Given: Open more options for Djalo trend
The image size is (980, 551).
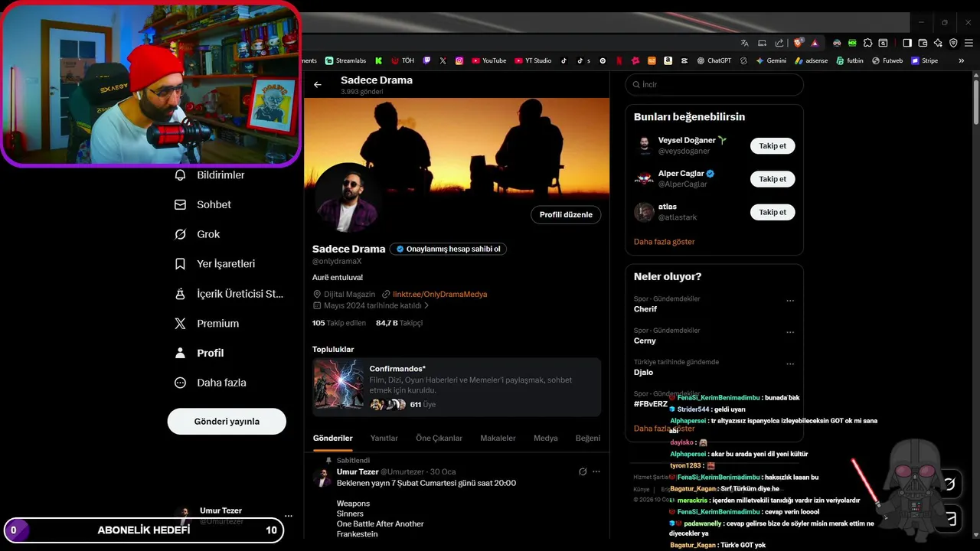Looking at the screenshot, I should point(790,364).
